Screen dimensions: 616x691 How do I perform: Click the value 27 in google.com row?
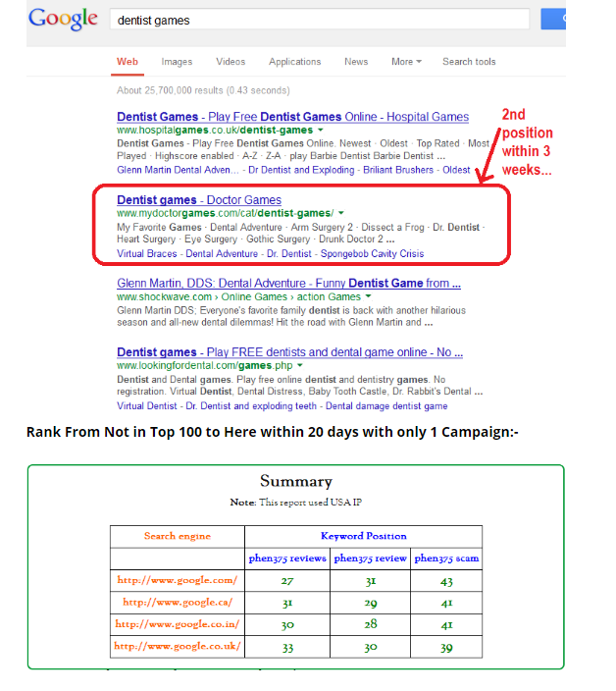pyautogui.click(x=287, y=581)
